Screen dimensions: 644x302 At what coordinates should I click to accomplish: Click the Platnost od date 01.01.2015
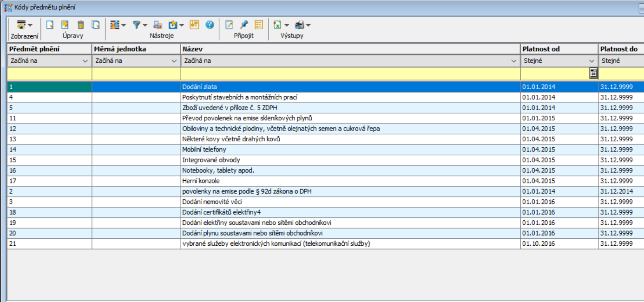click(539, 118)
